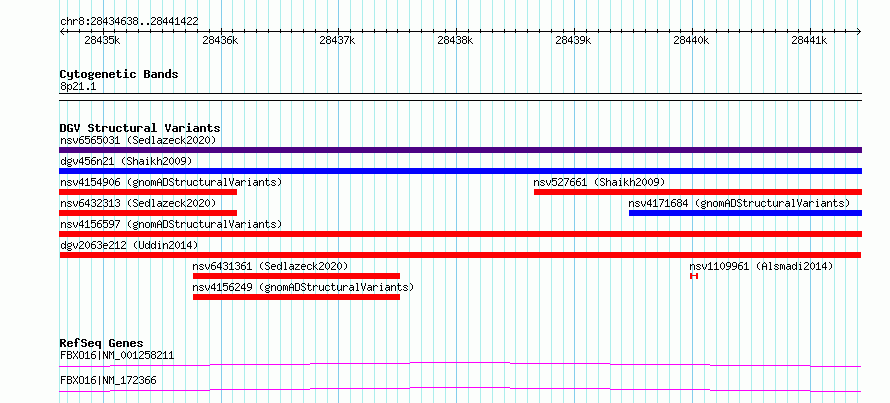Screen dimensions: 890x403
Task: Click nsv4156597 (gnomADStructuralVariants) label
Action: pos(171,224)
